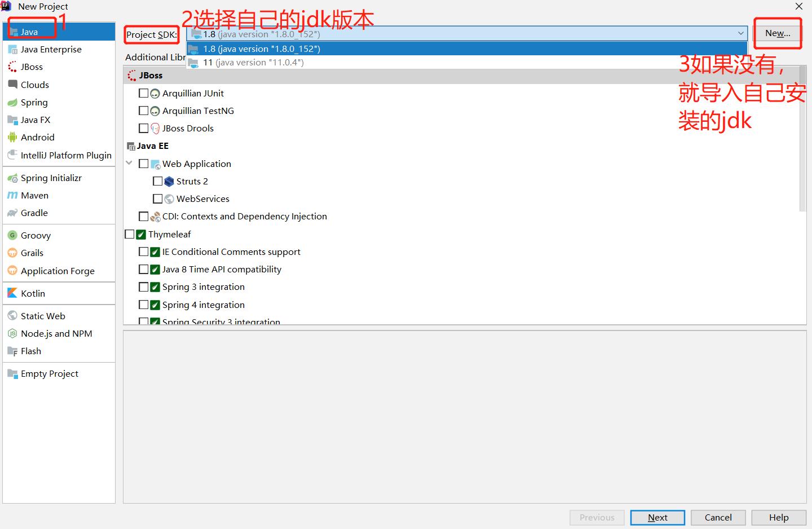Click the WebServices globe icon
This screenshot has width=812, height=529.
[x=169, y=199]
